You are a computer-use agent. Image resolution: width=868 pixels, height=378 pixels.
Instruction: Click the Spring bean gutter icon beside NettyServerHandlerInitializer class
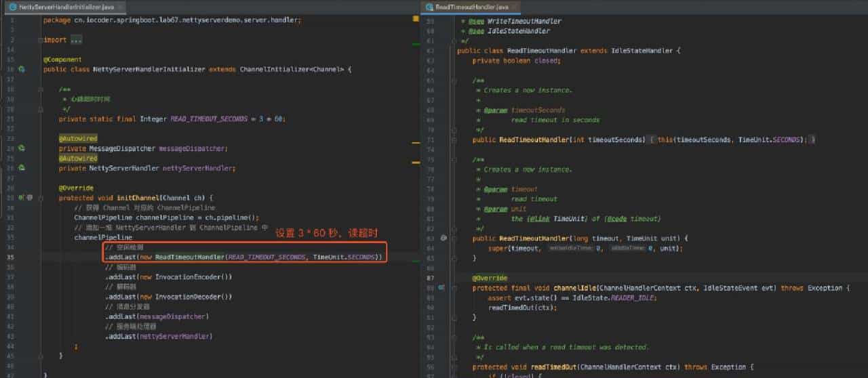(x=22, y=69)
